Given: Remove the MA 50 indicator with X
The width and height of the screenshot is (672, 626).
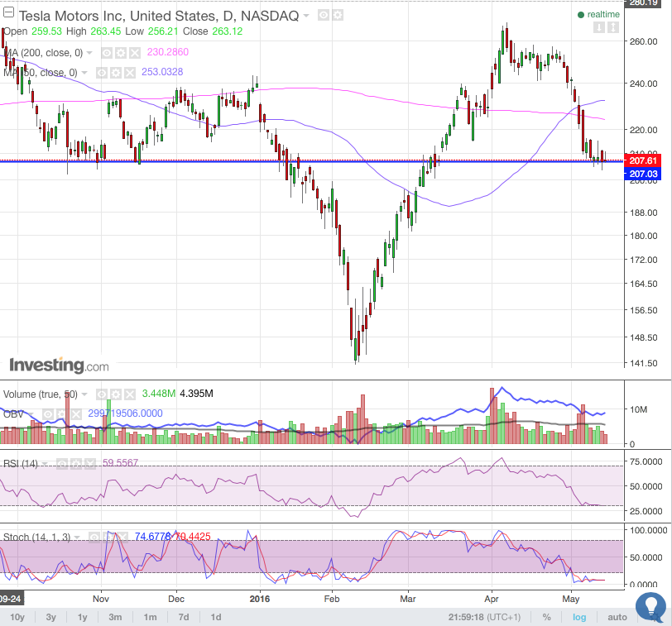Looking at the screenshot, I should 129,73.
